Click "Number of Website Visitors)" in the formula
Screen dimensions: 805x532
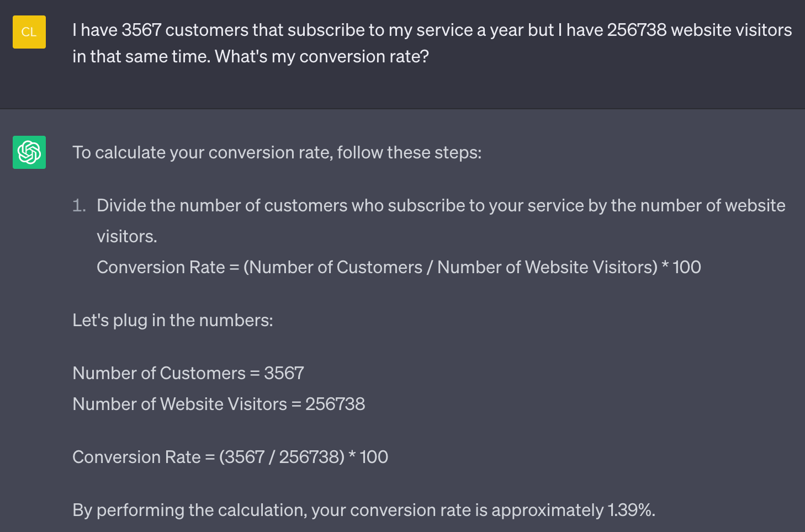[x=547, y=267]
